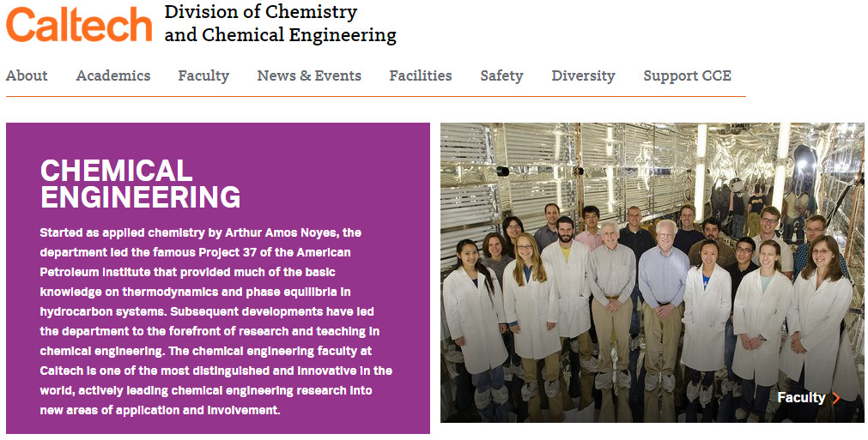868x440 pixels.
Task: Open the About menu
Action: click(x=27, y=75)
